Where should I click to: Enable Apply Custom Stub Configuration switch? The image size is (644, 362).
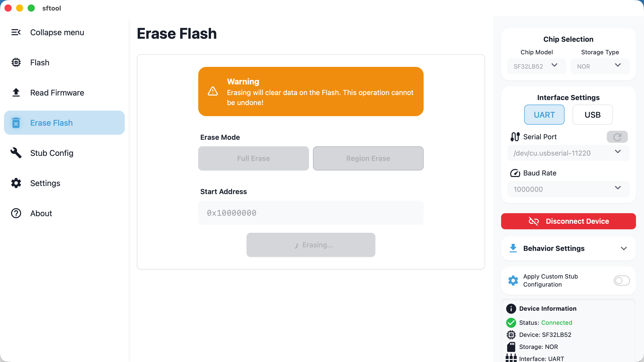pos(621,280)
